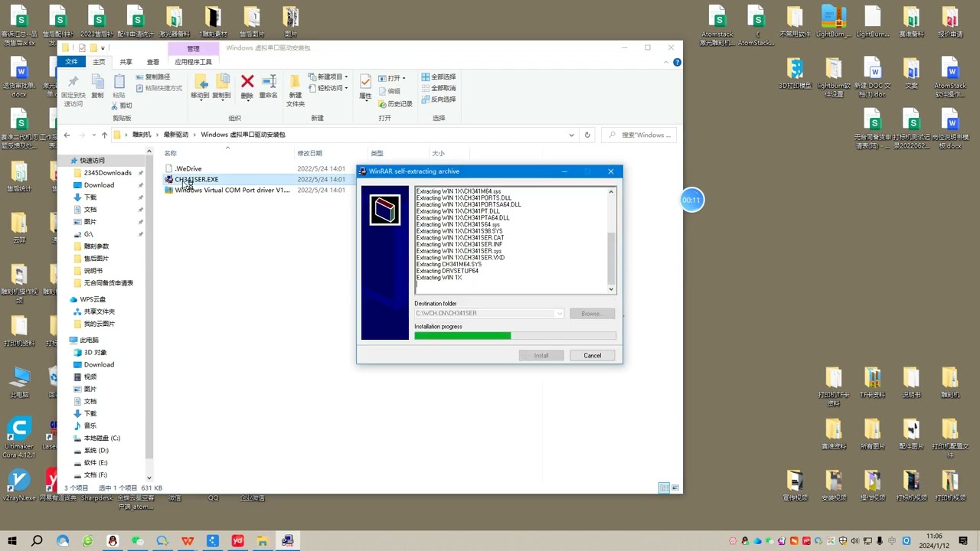Click Cancel in the WinRAR dialog
Viewport: 980px width, 551px height.
point(592,355)
